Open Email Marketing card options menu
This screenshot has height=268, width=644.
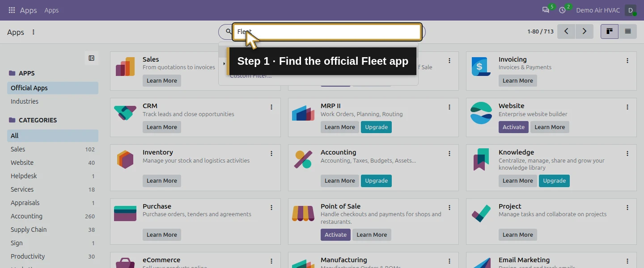627,261
